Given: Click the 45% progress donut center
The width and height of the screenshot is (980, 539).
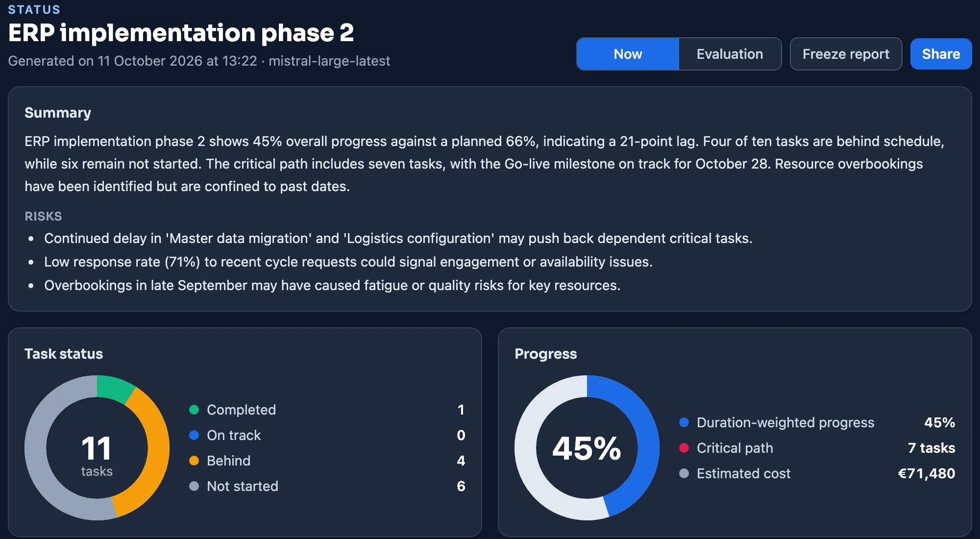Looking at the screenshot, I should click(x=587, y=448).
